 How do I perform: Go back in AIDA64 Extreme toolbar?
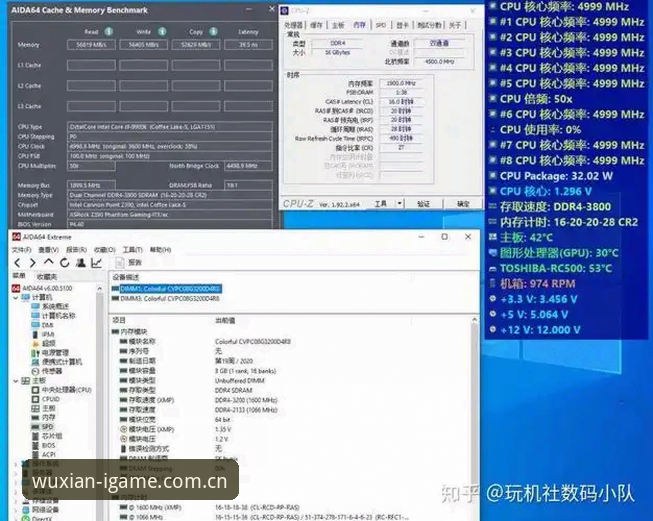pyautogui.click(x=17, y=263)
